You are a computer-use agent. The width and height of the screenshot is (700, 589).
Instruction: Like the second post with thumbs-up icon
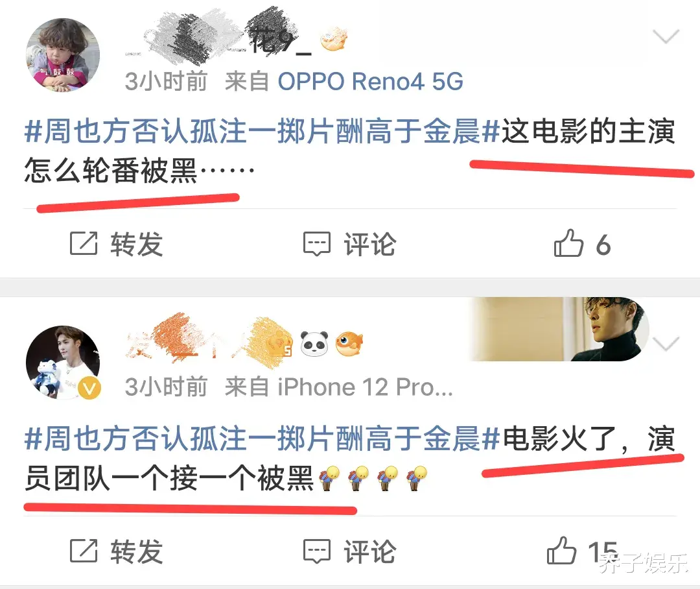(x=561, y=550)
